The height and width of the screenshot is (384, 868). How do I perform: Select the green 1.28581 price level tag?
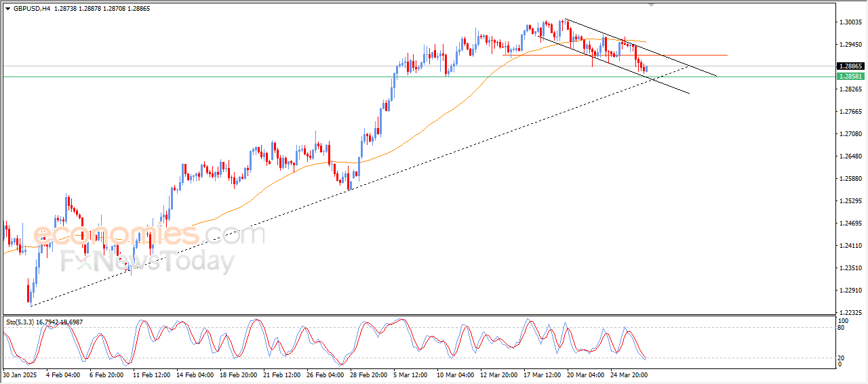click(850, 77)
